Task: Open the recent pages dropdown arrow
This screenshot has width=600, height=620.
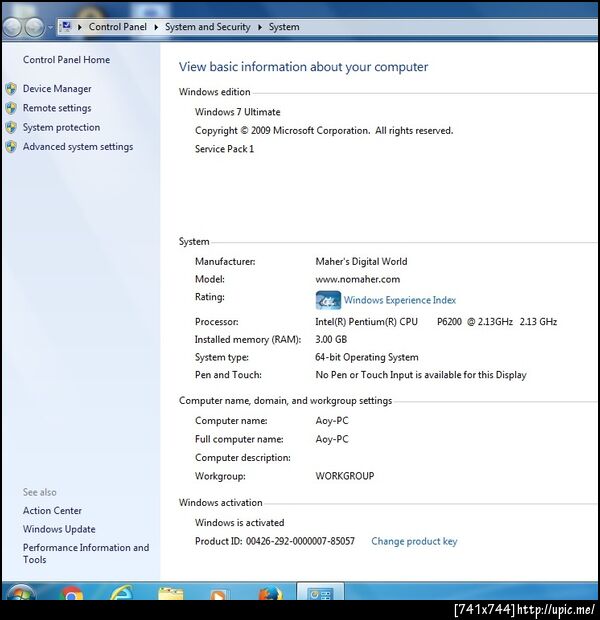Action: pos(50,27)
